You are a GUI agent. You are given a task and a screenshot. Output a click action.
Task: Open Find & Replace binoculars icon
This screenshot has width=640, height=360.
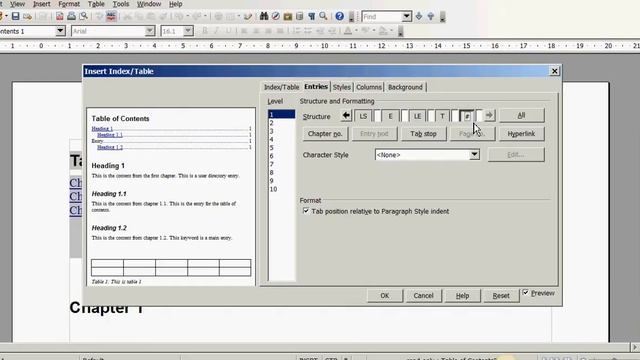click(x=264, y=16)
